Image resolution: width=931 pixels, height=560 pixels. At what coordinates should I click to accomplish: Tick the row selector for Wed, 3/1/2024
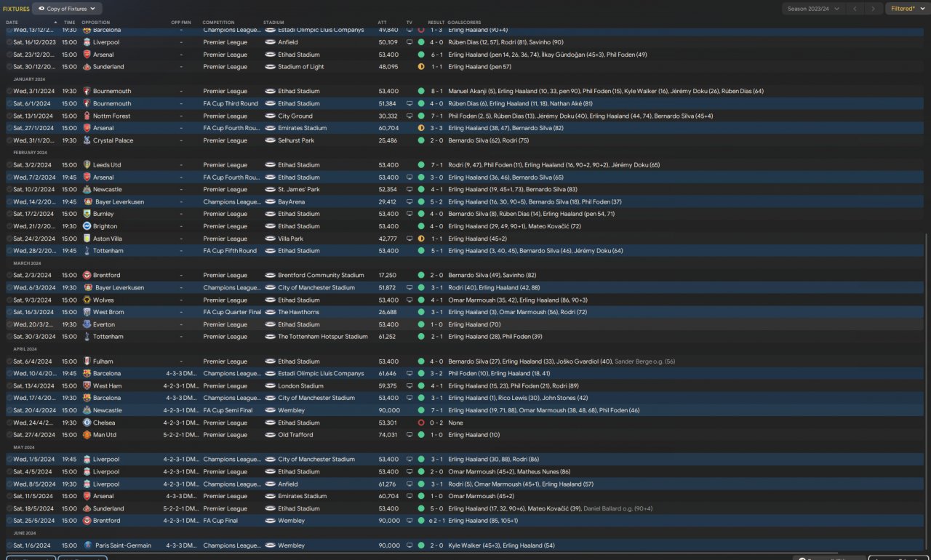[9, 92]
